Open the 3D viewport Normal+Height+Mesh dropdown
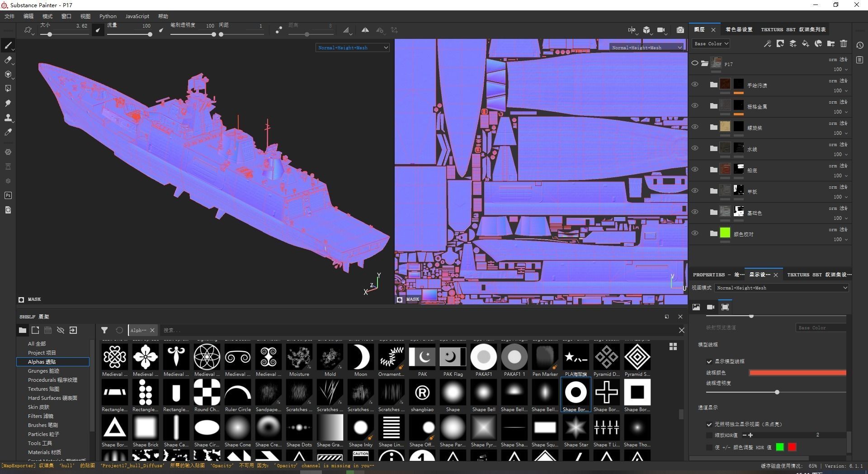The height and width of the screenshot is (474, 868). (352, 47)
